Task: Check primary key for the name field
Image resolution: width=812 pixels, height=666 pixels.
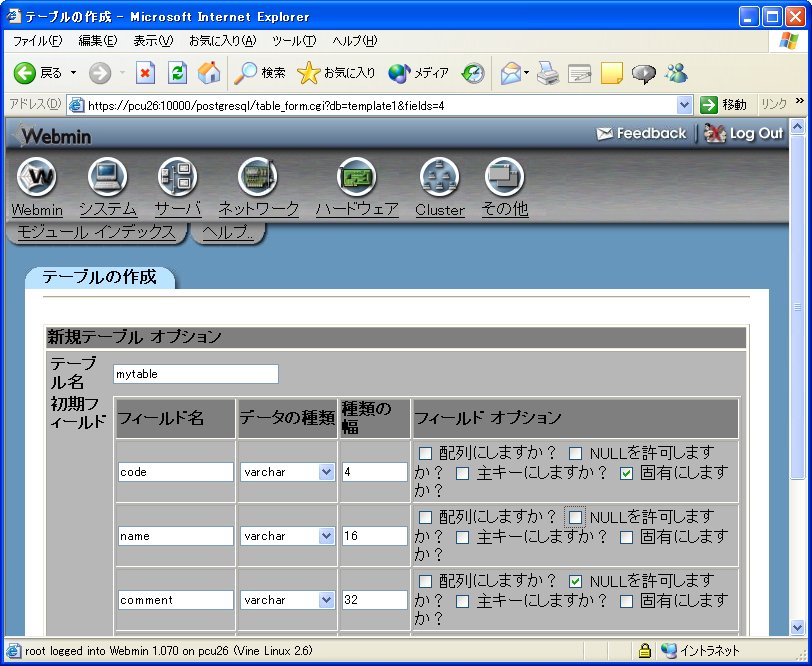Action: 462,537
